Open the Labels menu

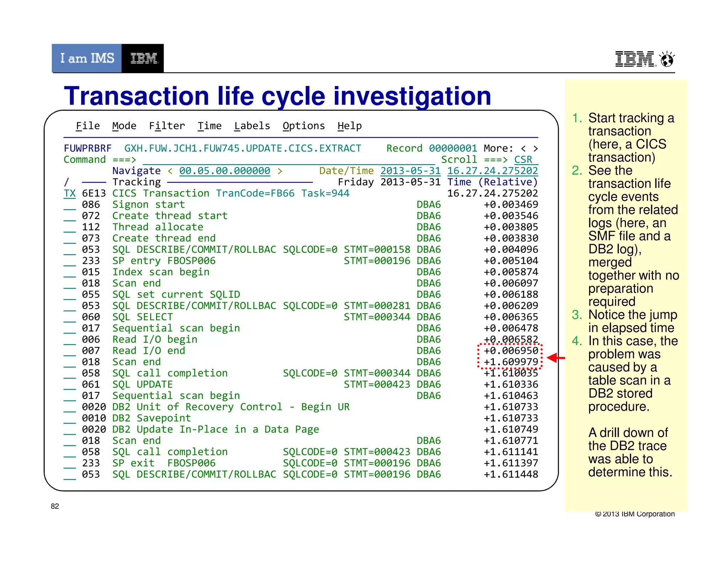coord(252,126)
